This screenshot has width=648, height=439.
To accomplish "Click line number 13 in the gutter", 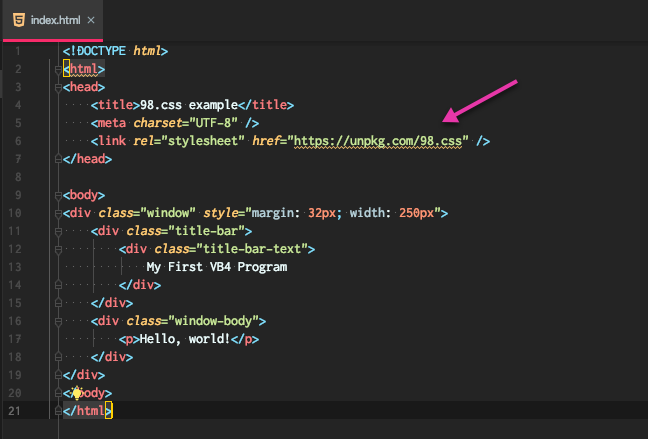I will point(14,267).
